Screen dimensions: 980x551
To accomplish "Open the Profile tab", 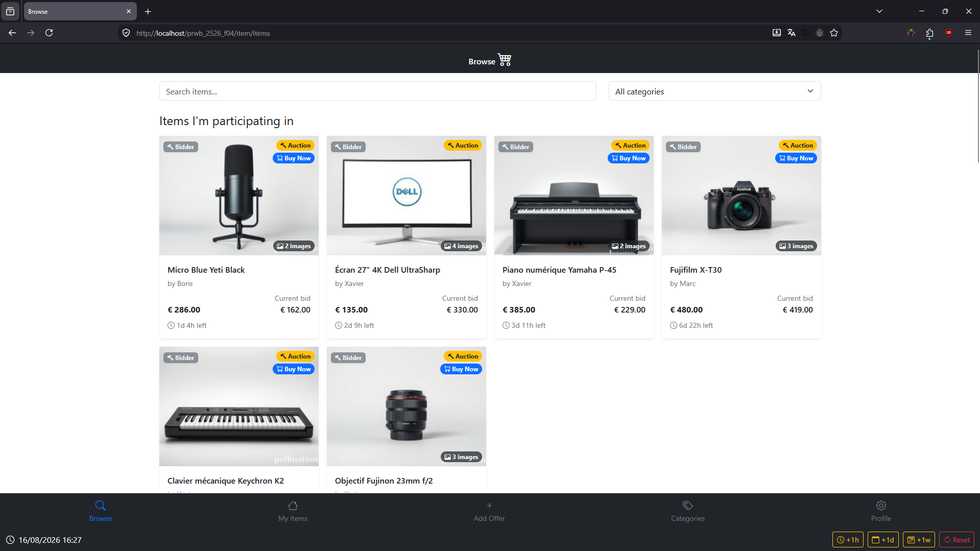I will pos(881,511).
